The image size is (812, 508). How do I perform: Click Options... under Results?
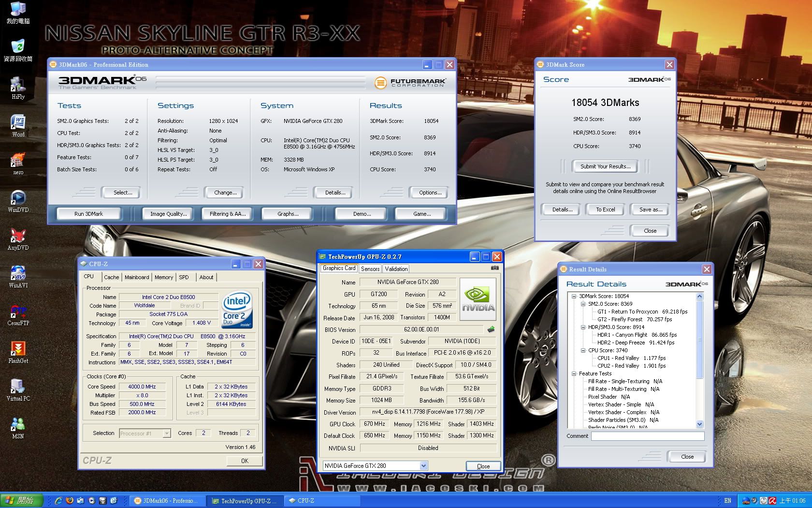tap(430, 193)
